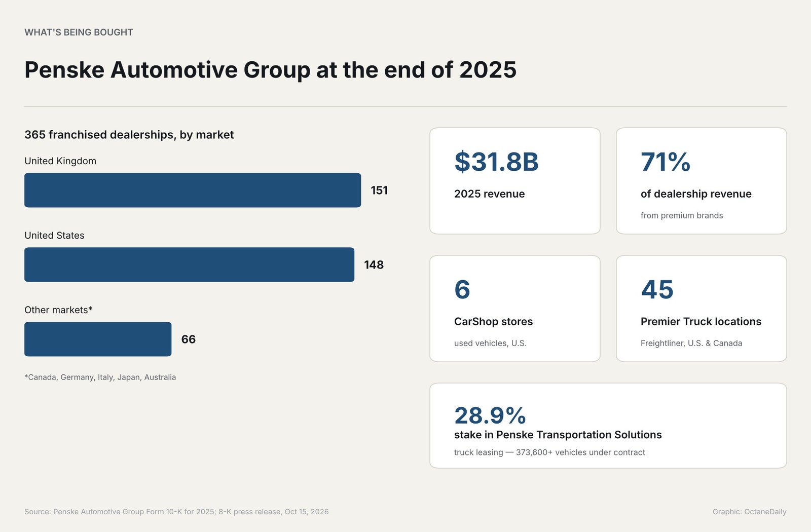Viewport: 811px width, 532px height.
Task: Select the Other markets bar in chart
Action: pyautogui.click(x=98, y=339)
